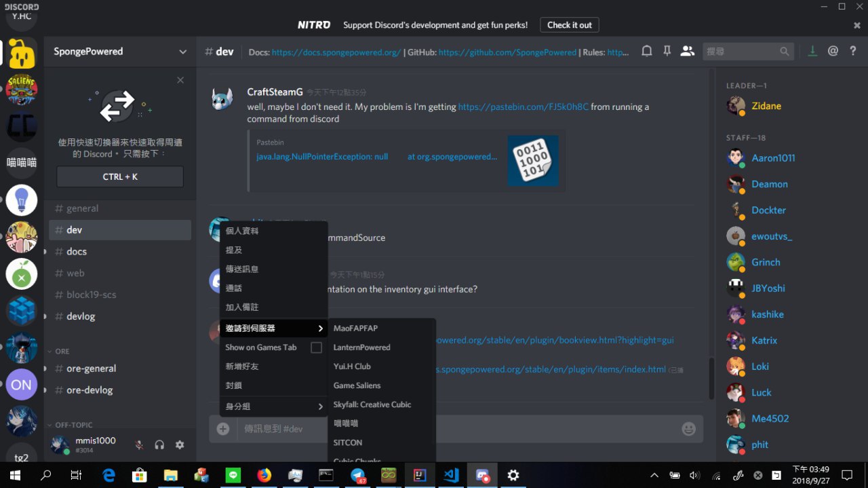Viewport: 868px width, 488px height.
Task: Select Saliens server icon
Action: [22, 90]
